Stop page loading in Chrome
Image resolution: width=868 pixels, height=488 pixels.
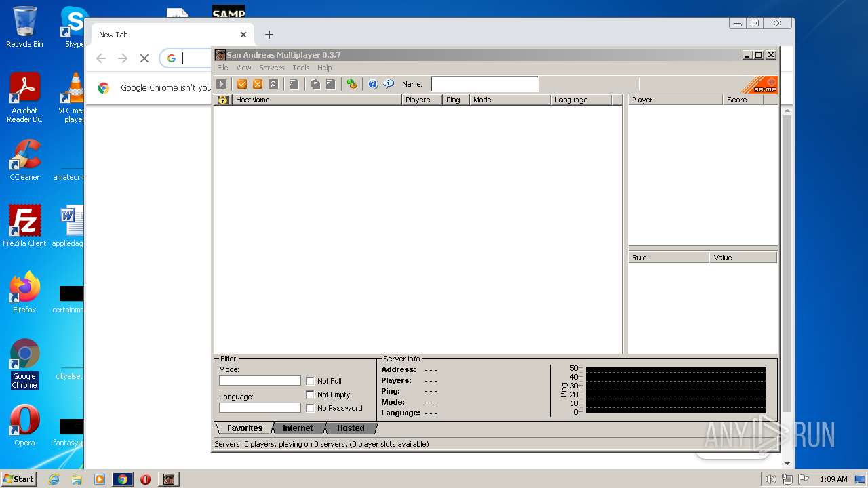tap(144, 58)
